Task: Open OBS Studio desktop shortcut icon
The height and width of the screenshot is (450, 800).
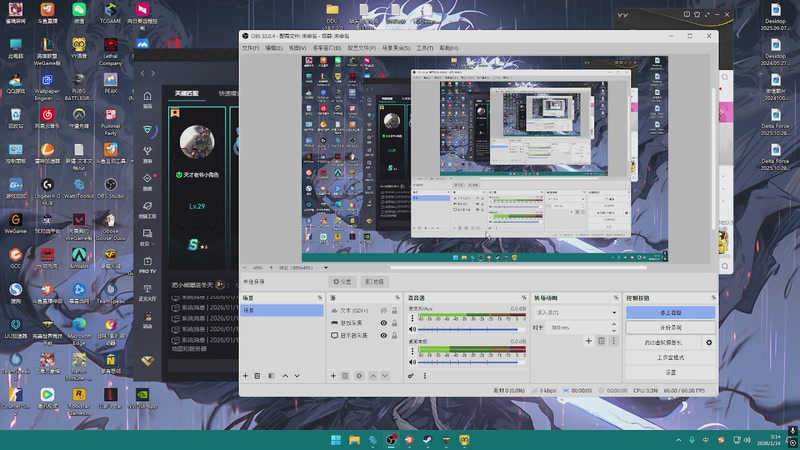Action: [x=112, y=183]
